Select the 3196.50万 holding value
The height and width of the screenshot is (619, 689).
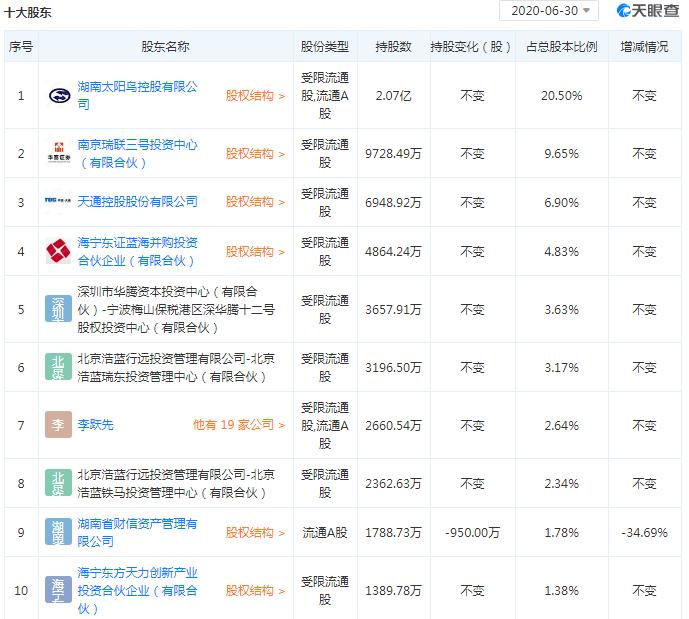[393, 368]
